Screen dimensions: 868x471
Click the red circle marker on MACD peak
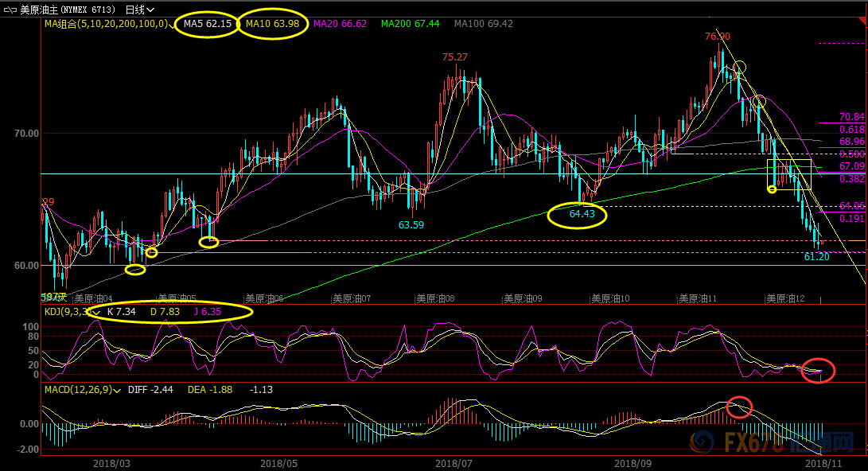(739, 407)
